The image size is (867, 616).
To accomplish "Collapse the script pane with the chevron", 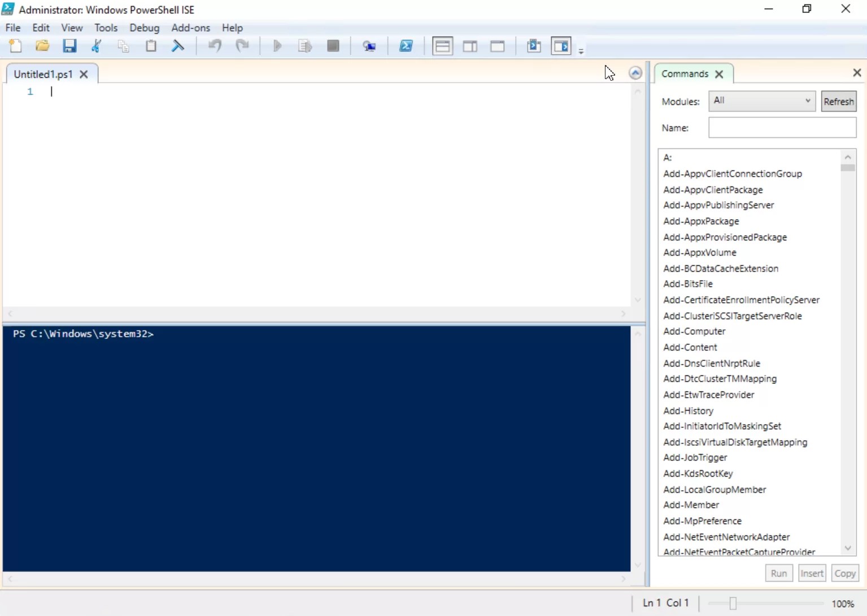I will pos(635,72).
